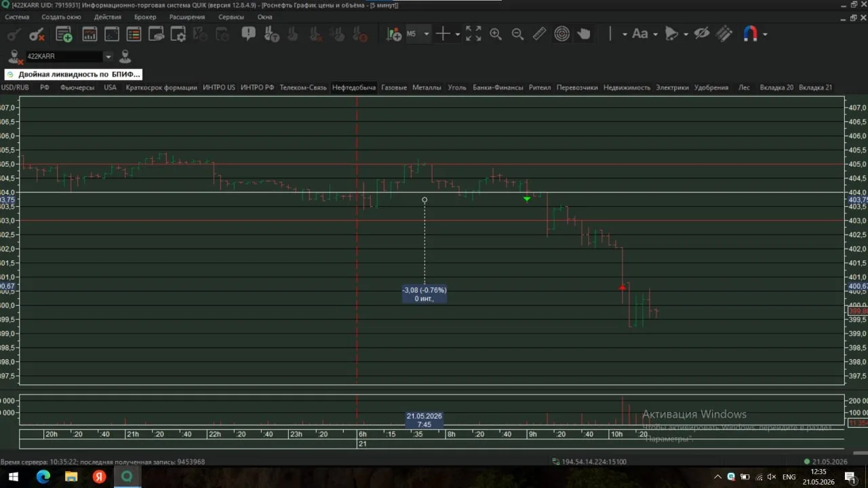Switch to the Телеком-Связь tab
This screenshot has width=868, height=488.
pyautogui.click(x=303, y=87)
